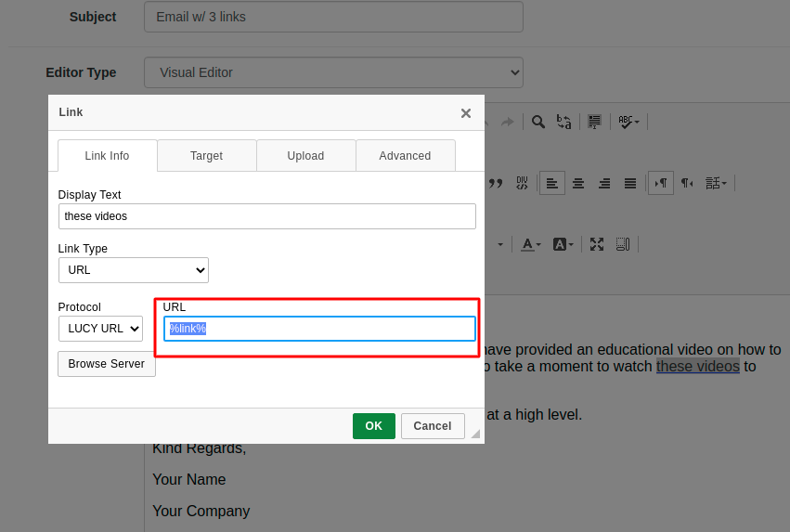Viewport: 790px width, 532px height.
Task: Click the Browse Server button
Action: [107, 364]
